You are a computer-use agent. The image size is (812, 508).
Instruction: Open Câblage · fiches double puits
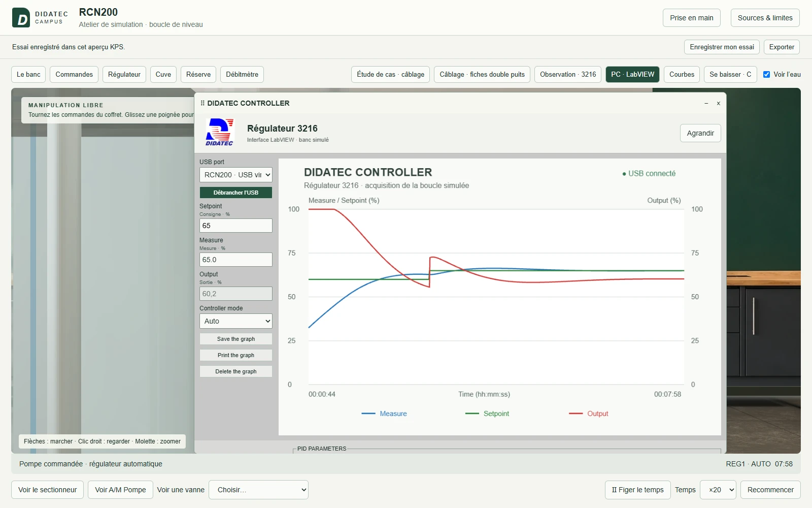[482, 74]
